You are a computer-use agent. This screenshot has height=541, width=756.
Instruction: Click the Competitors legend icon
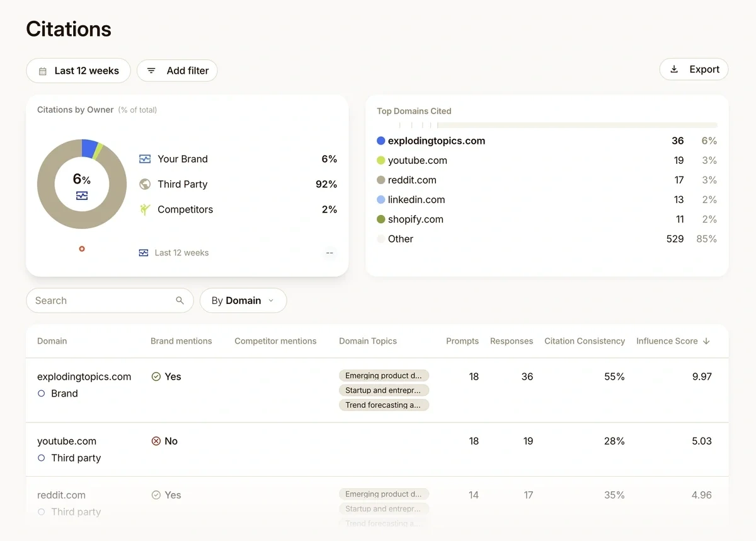click(x=145, y=209)
